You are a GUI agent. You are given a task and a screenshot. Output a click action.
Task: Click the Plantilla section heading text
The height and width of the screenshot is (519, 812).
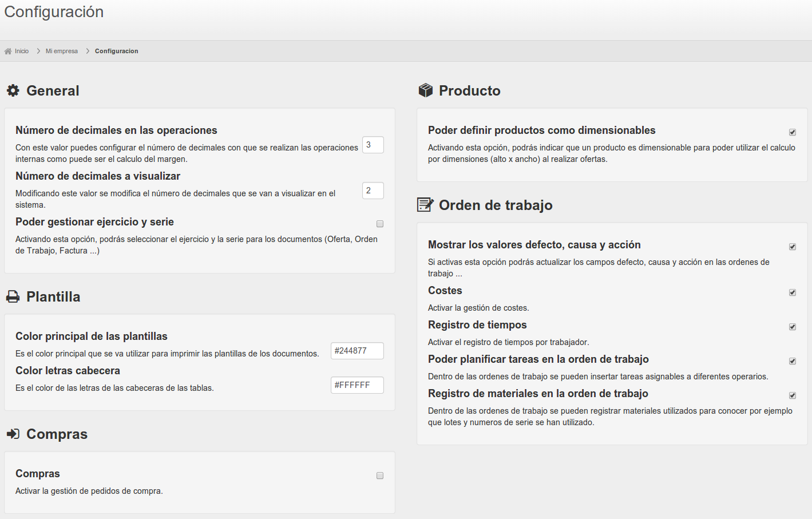click(x=53, y=296)
